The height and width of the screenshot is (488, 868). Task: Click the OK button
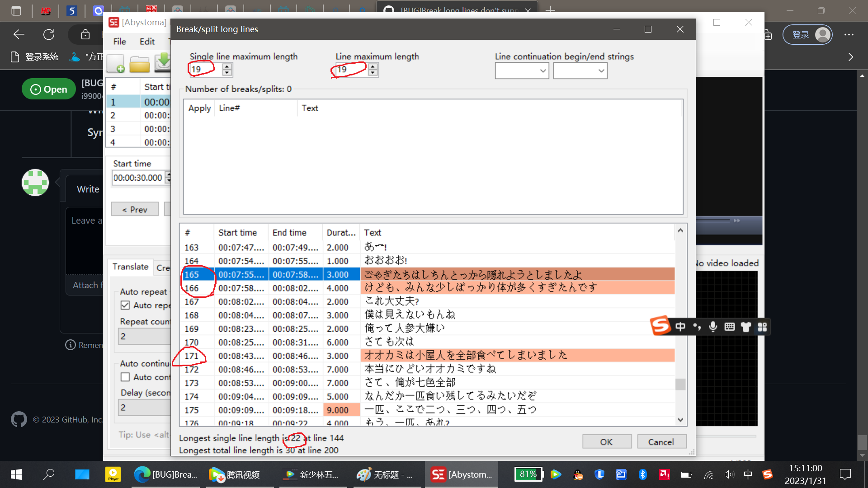coord(606,441)
